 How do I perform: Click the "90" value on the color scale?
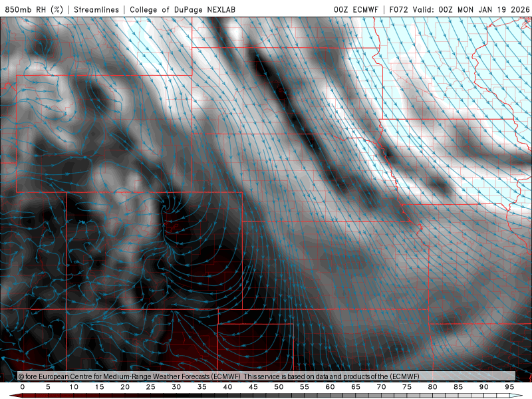[484, 387]
